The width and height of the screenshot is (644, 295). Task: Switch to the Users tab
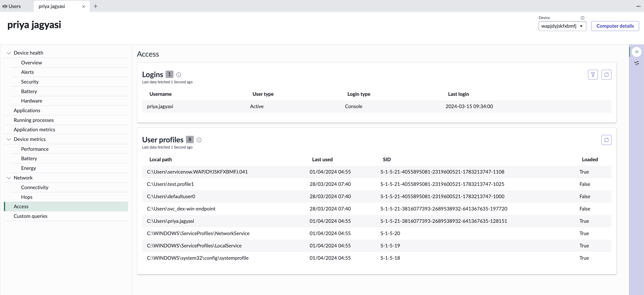click(12, 6)
